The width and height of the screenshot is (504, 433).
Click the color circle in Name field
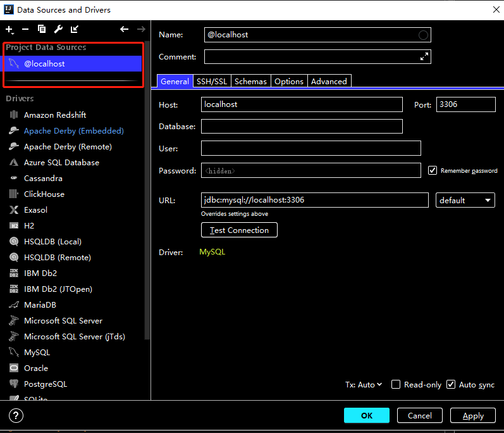tap(423, 35)
